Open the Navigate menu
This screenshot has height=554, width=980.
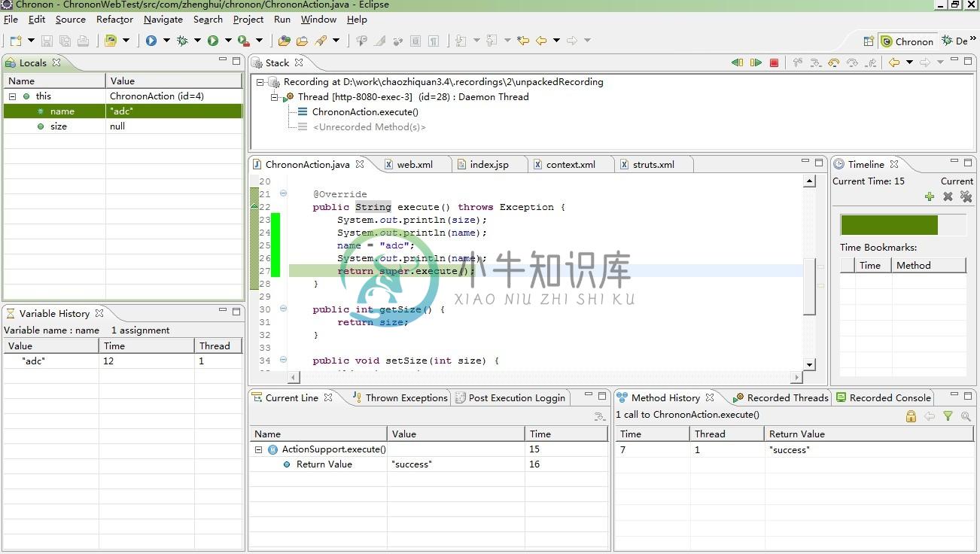pyautogui.click(x=163, y=20)
